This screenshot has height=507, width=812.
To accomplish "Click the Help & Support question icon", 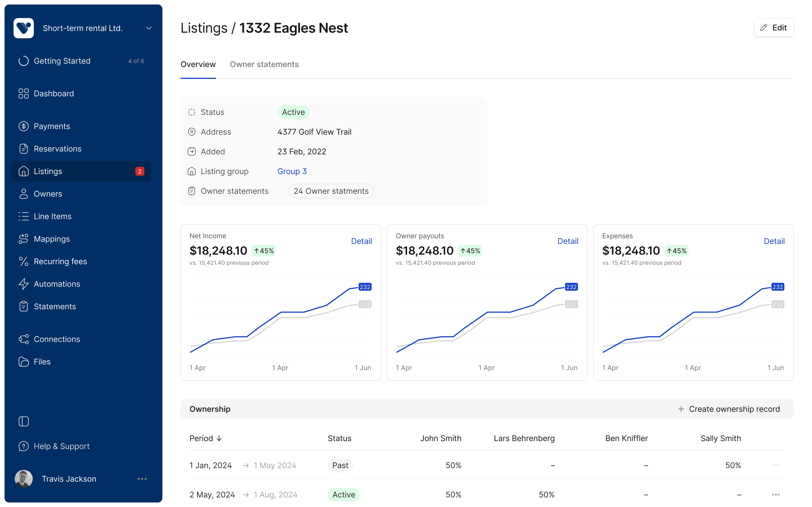I will (x=23, y=446).
